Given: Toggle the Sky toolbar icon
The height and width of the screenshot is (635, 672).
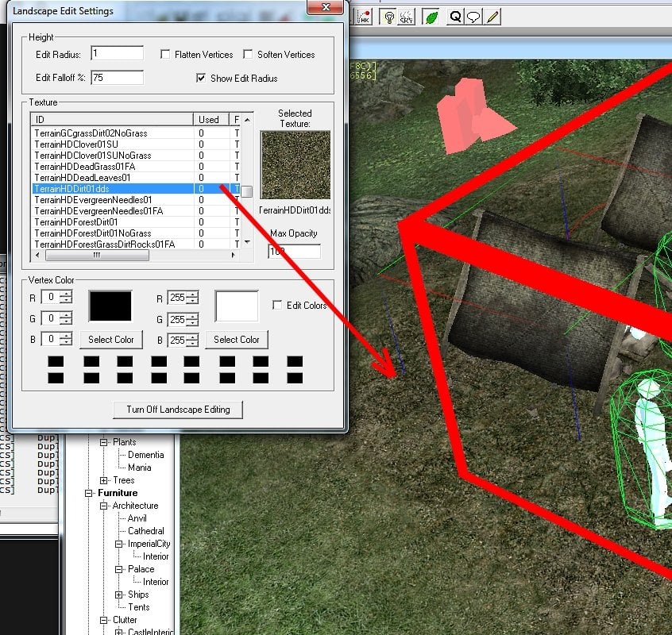Looking at the screenshot, I should click(x=406, y=17).
